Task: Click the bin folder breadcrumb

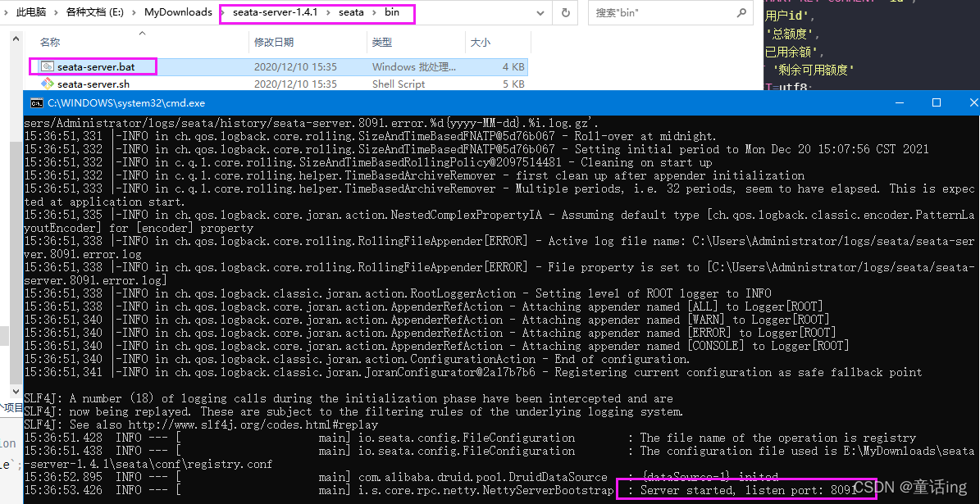Action: (x=392, y=12)
